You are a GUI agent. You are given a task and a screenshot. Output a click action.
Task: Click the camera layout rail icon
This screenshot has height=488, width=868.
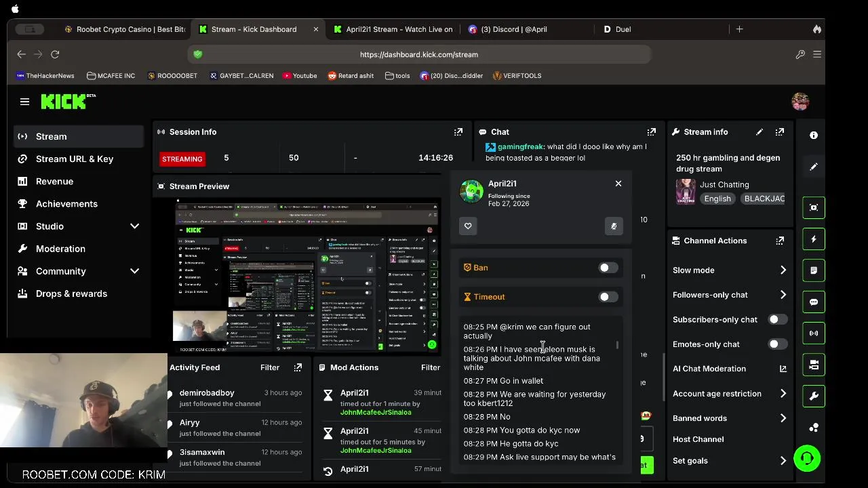(x=814, y=365)
